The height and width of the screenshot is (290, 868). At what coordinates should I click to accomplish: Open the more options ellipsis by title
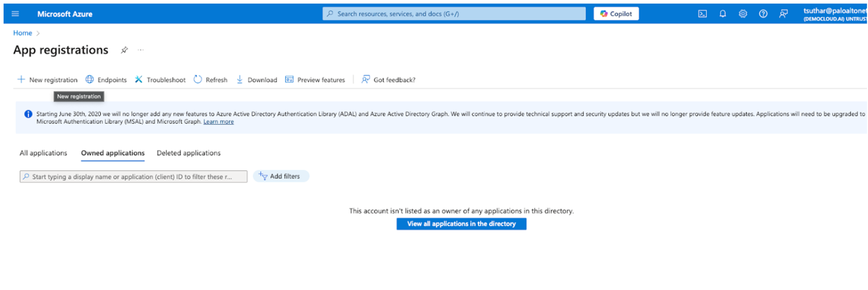point(141,50)
